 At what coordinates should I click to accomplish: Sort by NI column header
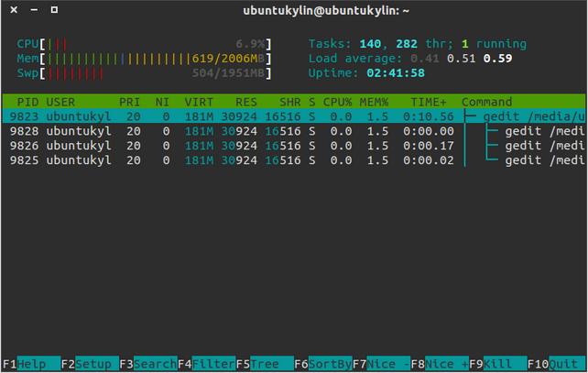coord(162,102)
